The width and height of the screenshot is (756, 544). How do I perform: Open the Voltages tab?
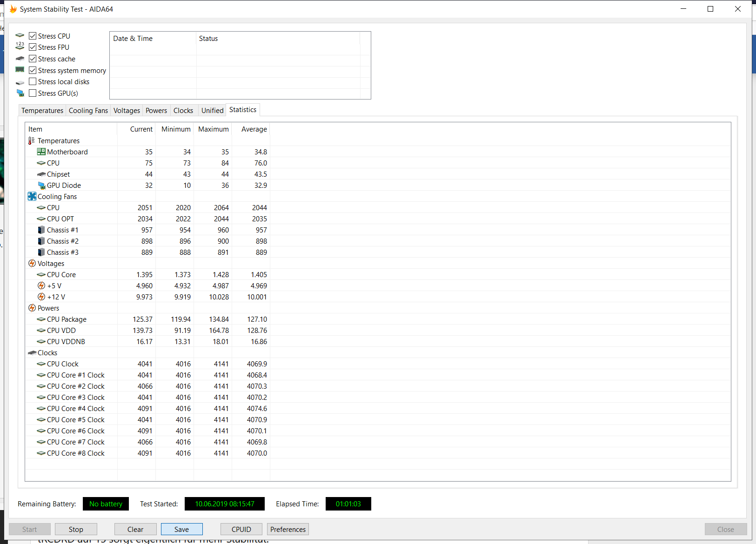pos(127,110)
